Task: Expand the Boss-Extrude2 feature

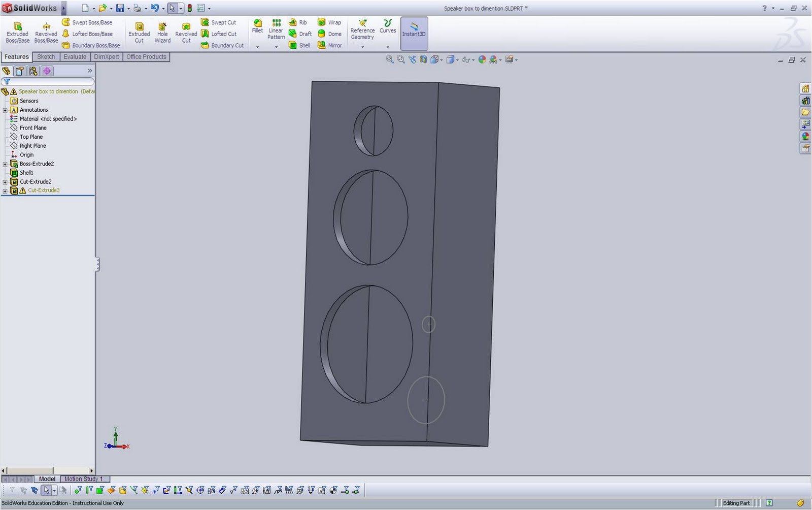Action: click(x=5, y=164)
